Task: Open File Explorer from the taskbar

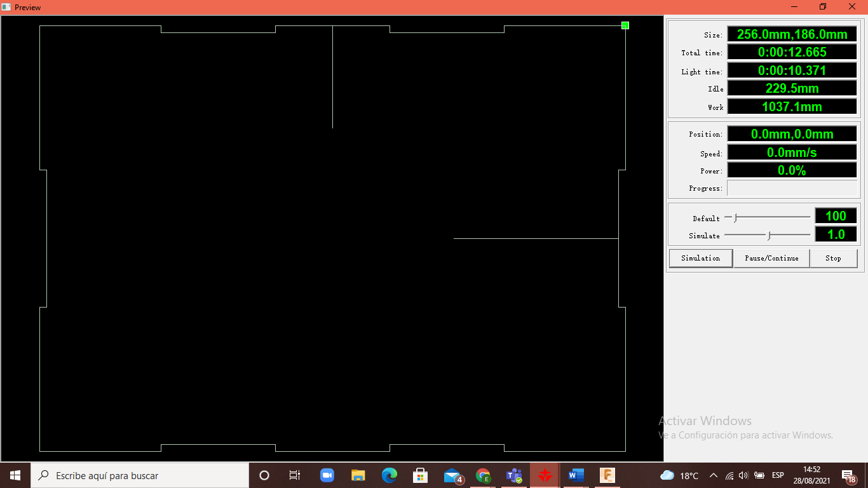Action: (358, 475)
